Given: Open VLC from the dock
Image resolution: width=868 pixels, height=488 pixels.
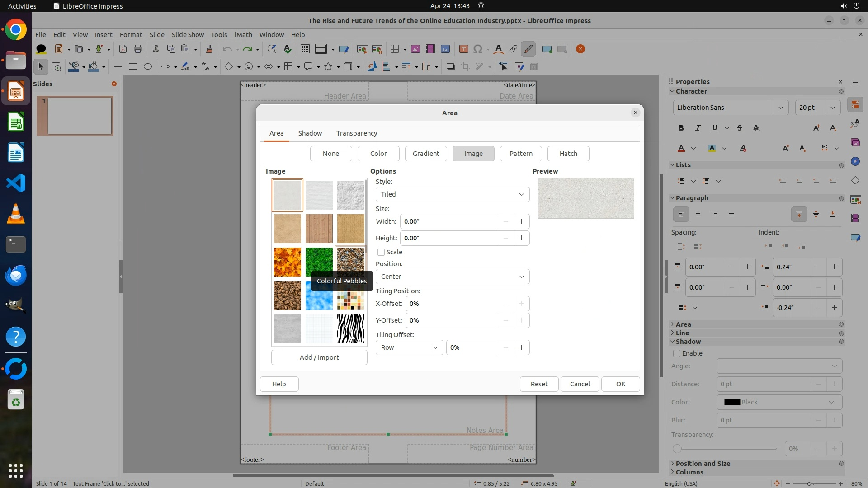Looking at the screenshot, I should click(x=16, y=214).
